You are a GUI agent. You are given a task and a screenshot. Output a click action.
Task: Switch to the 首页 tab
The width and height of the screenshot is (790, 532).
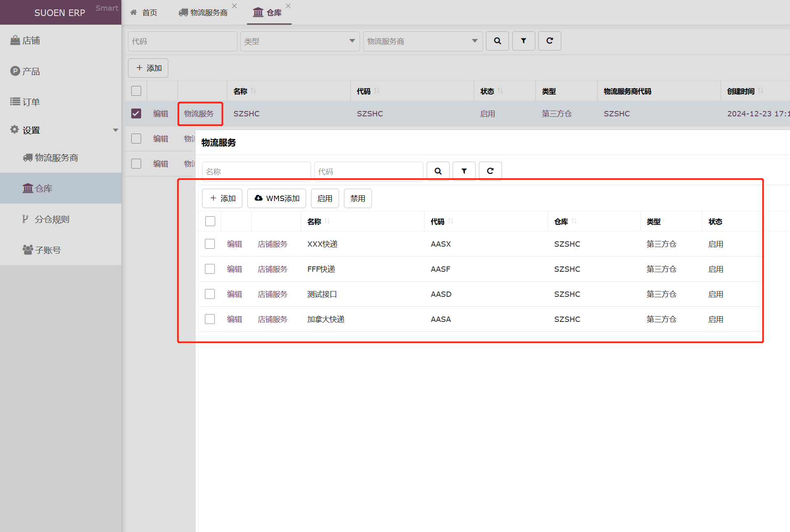point(144,12)
